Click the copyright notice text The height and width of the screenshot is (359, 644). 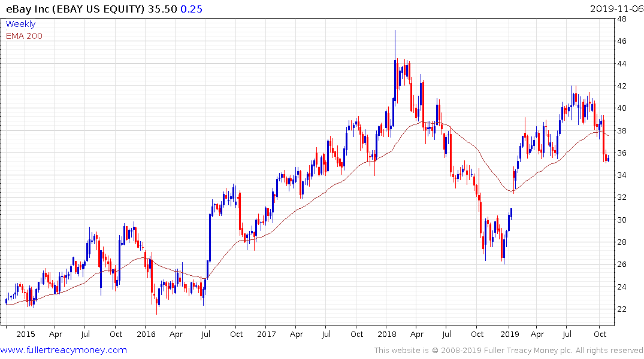point(509,351)
